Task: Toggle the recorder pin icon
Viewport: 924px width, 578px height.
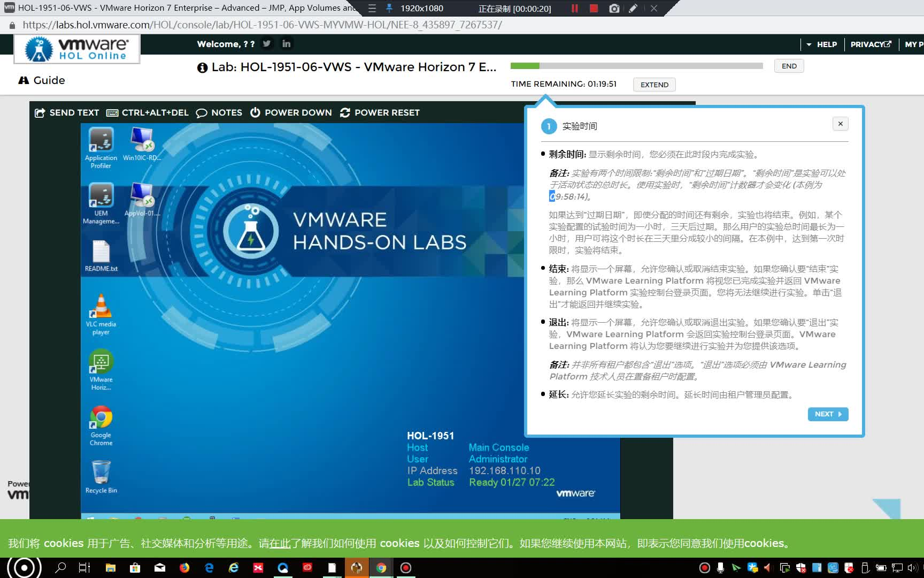Action: coord(389,8)
